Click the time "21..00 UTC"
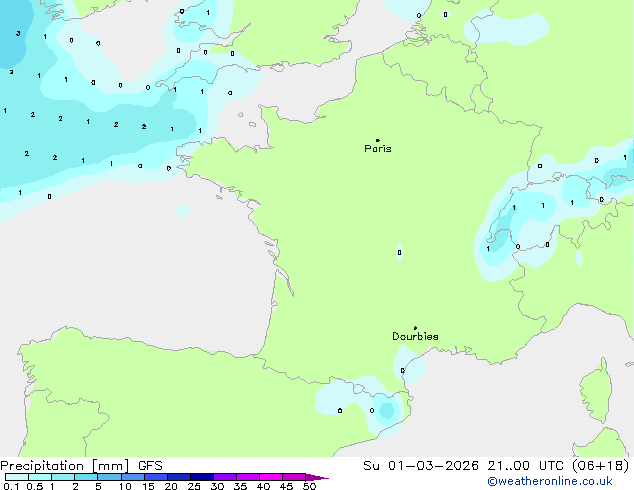 525,466
